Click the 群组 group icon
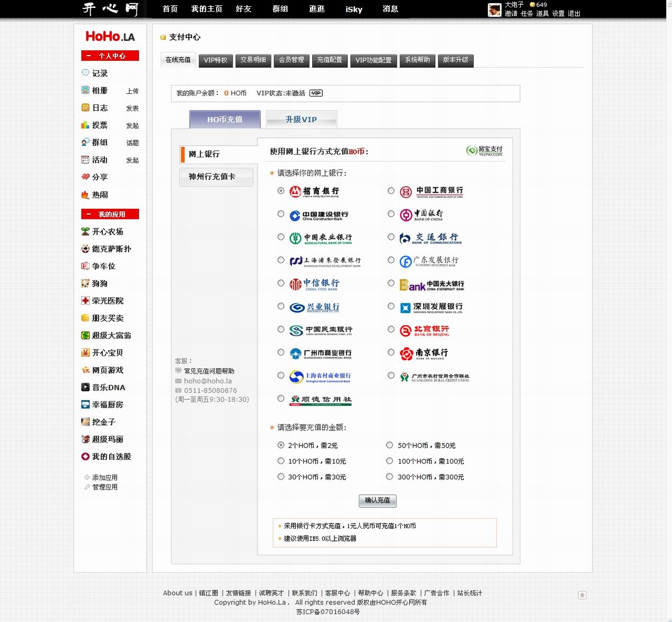The image size is (672, 622). pyautogui.click(x=85, y=142)
